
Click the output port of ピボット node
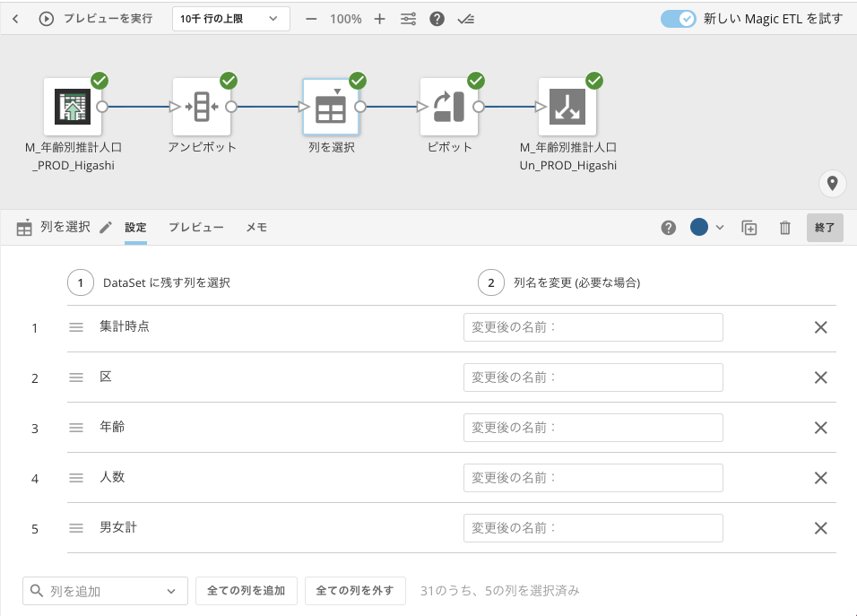[478, 107]
